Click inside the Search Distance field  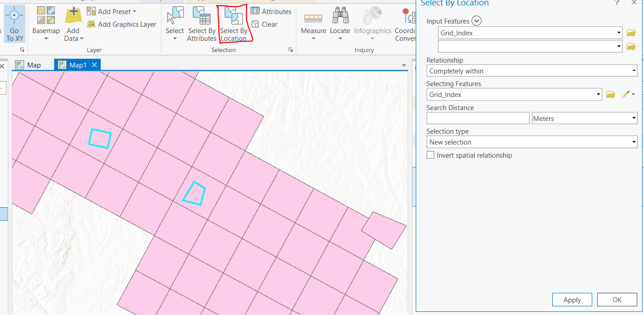point(477,118)
